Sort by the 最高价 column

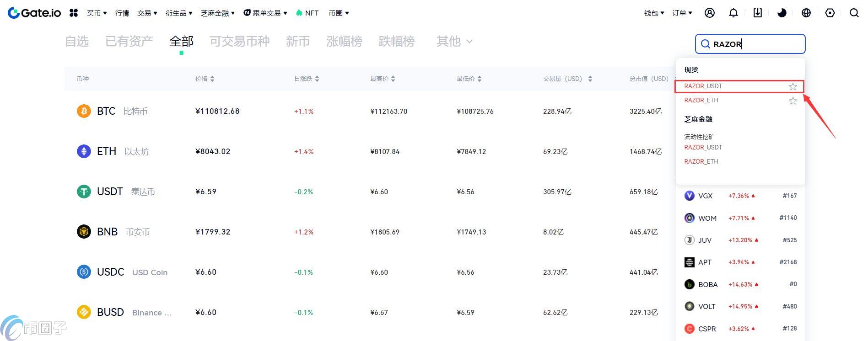[x=383, y=79]
